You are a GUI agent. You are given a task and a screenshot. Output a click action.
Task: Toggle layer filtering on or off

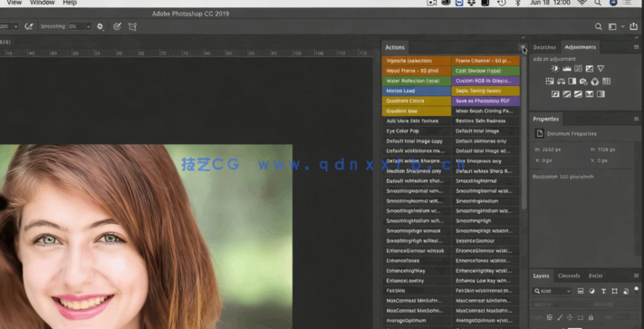[x=637, y=290]
